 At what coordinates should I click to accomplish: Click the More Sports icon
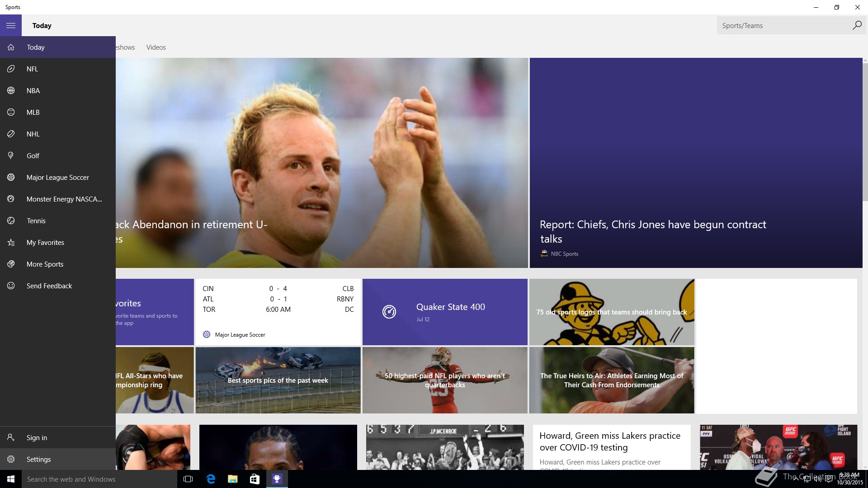tap(11, 264)
